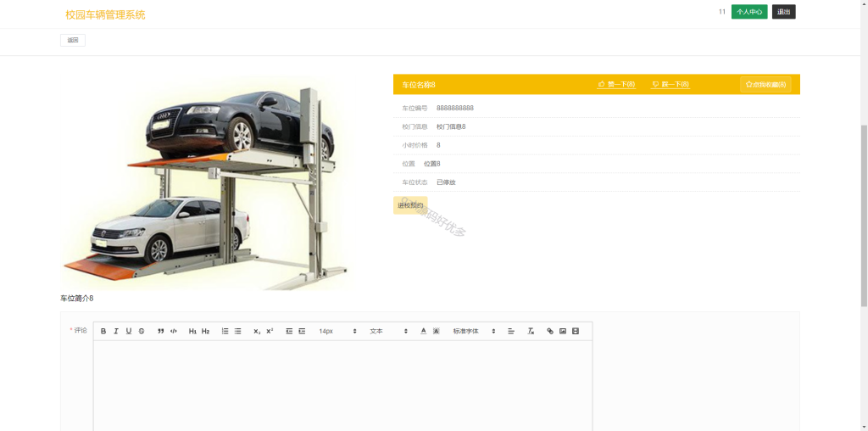The height and width of the screenshot is (431, 868).
Task: Toggle underline formatting
Action: pos(129,331)
